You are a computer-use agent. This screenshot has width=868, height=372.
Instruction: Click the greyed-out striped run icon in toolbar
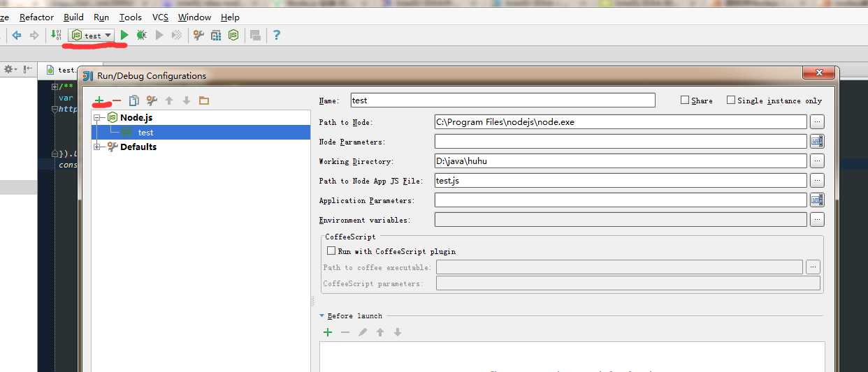tap(177, 35)
